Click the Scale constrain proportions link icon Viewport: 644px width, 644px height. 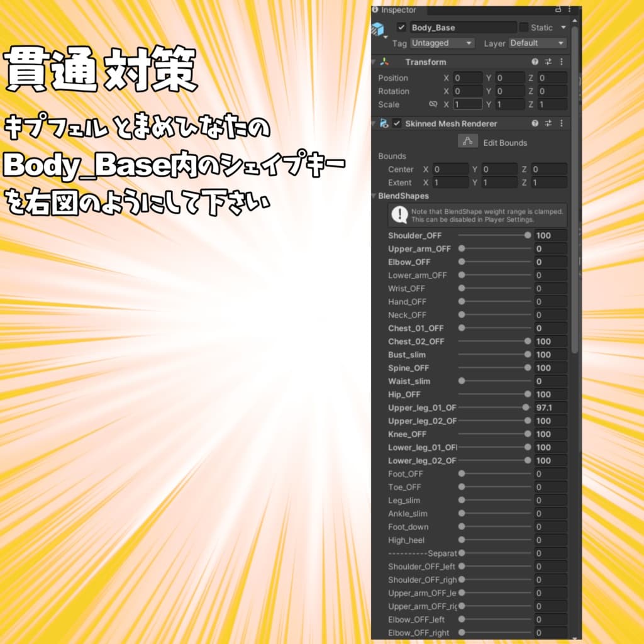click(x=433, y=104)
